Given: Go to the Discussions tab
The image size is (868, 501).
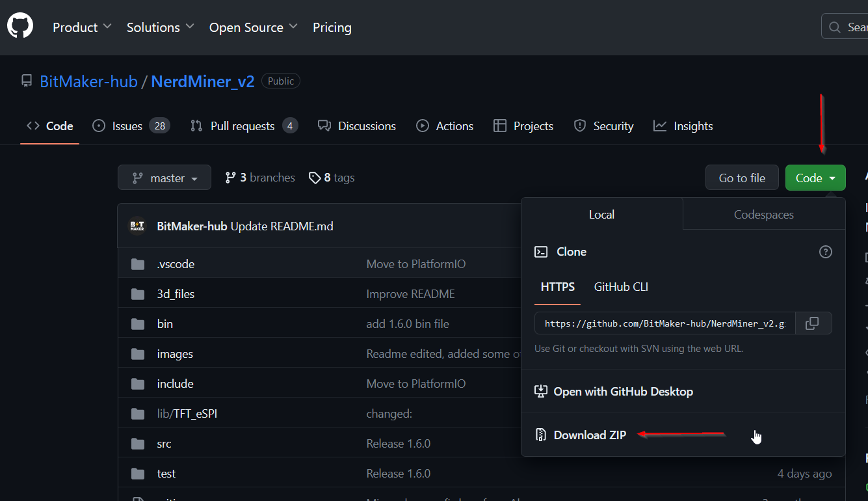Looking at the screenshot, I should (357, 126).
